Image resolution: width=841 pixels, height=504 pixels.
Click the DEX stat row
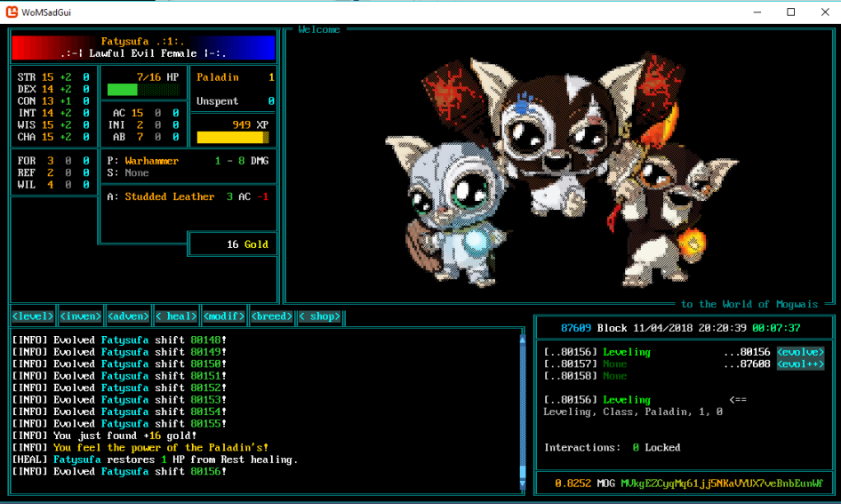point(53,89)
